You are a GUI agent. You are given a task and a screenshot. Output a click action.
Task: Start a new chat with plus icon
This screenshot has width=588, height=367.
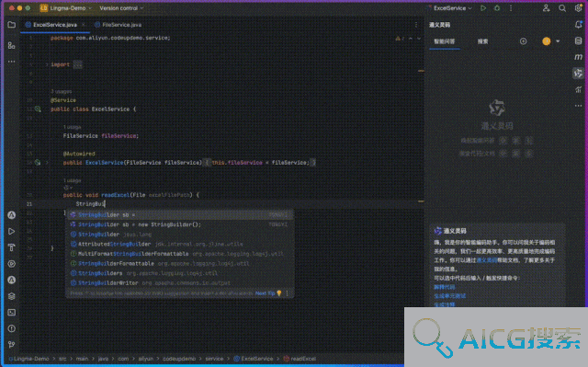tap(523, 41)
